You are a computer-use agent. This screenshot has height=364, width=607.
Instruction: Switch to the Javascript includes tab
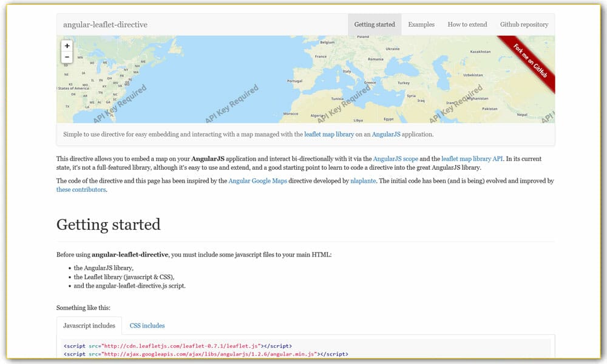coord(89,325)
